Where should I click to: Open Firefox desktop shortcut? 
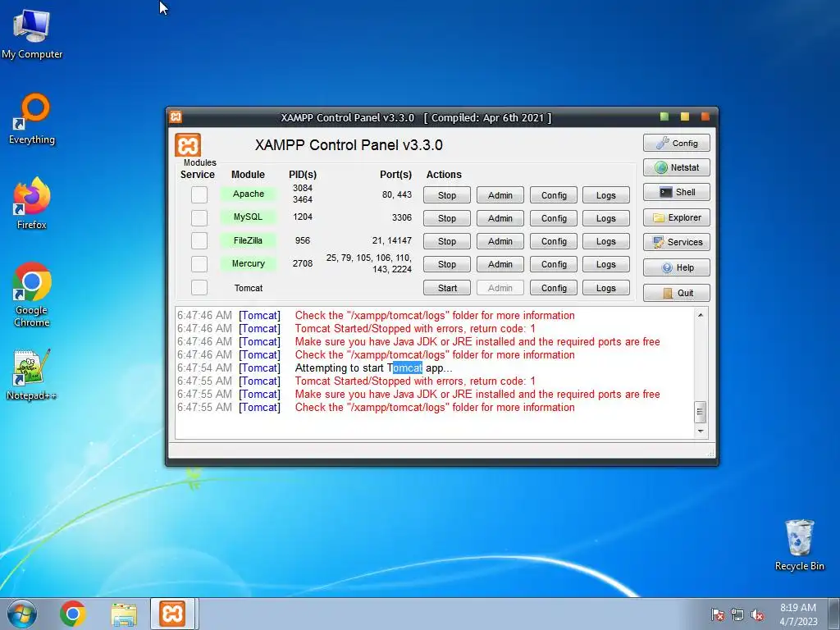[x=32, y=203]
